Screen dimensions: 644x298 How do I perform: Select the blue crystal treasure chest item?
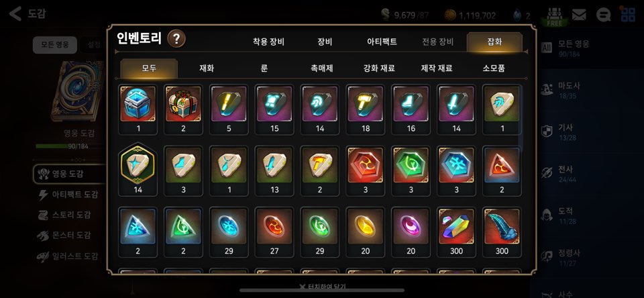pyautogui.click(x=138, y=110)
